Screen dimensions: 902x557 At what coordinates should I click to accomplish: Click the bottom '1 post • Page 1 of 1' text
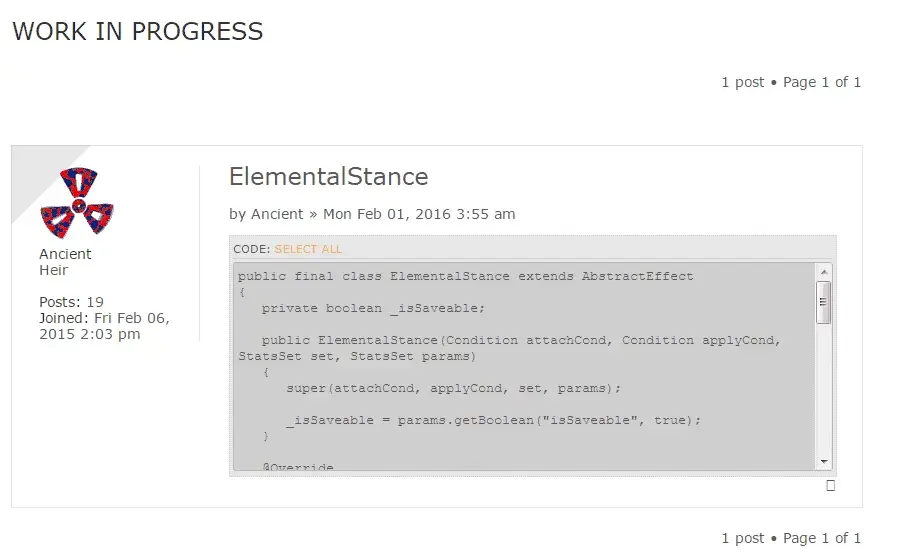pyautogui.click(x=791, y=538)
